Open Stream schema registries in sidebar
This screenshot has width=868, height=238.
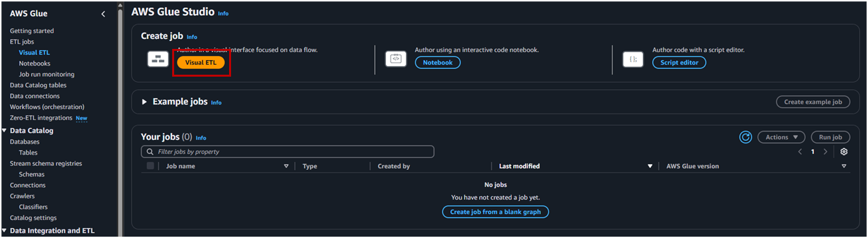46,163
